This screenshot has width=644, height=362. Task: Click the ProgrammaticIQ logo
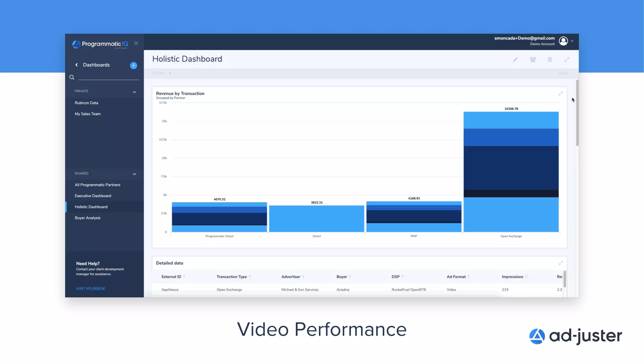(100, 44)
